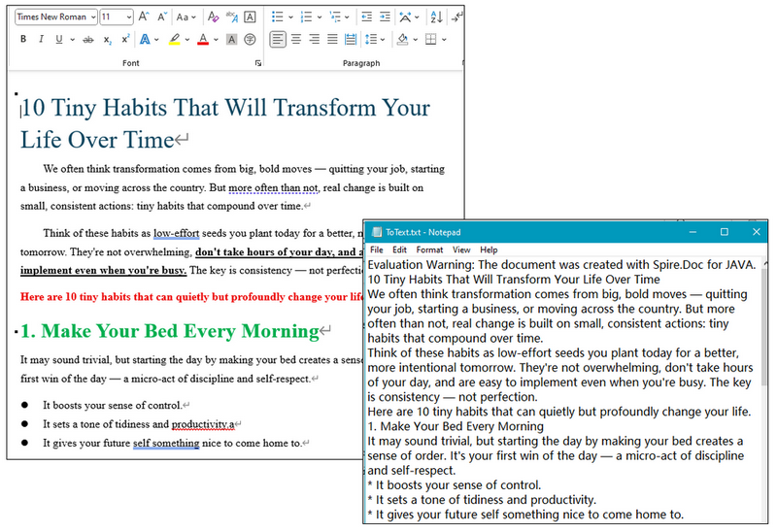Open the Text Effects dropdown arrow
The width and height of the screenshot is (777, 532).
[156, 40]
